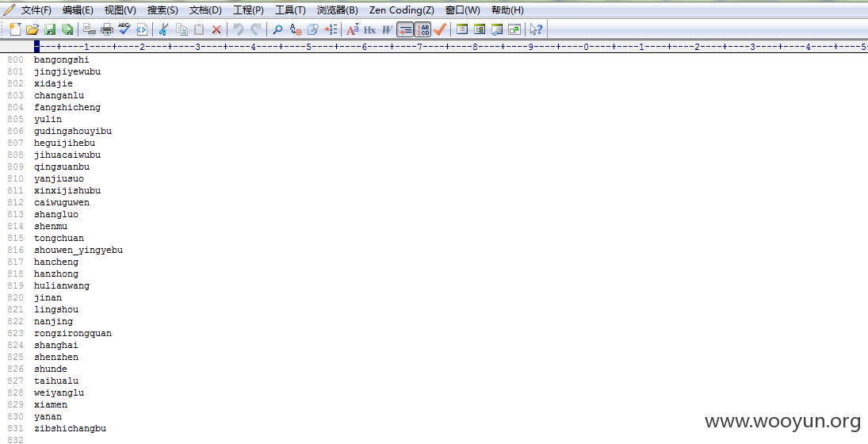
Task: Run the ABC spell check tool
Action: [124, 29]
